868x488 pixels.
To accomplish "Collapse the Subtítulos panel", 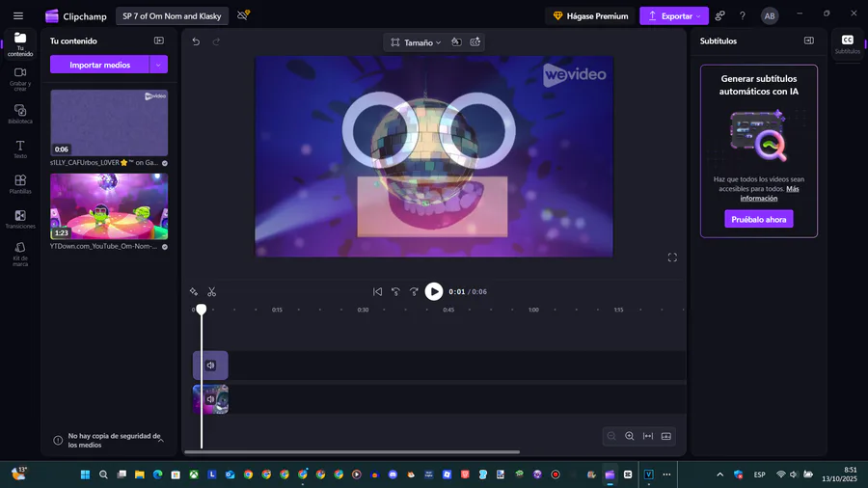I will pos(809,41).
